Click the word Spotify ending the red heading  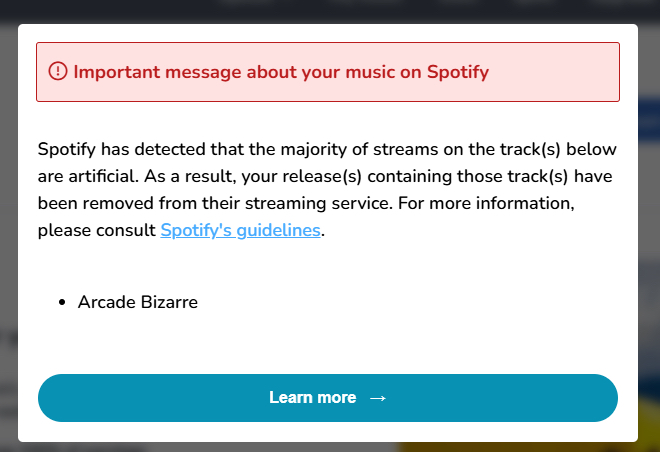tap(457, 72)
